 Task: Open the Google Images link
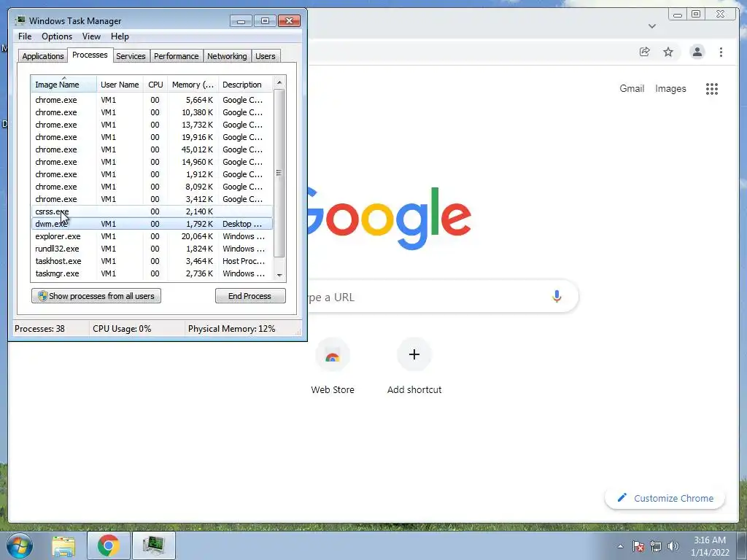[670, 88]
